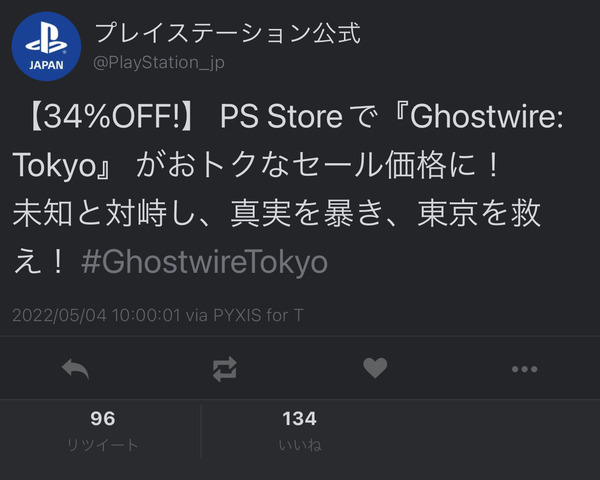Open the プレイステーション公式 display name

click(228, 33)
